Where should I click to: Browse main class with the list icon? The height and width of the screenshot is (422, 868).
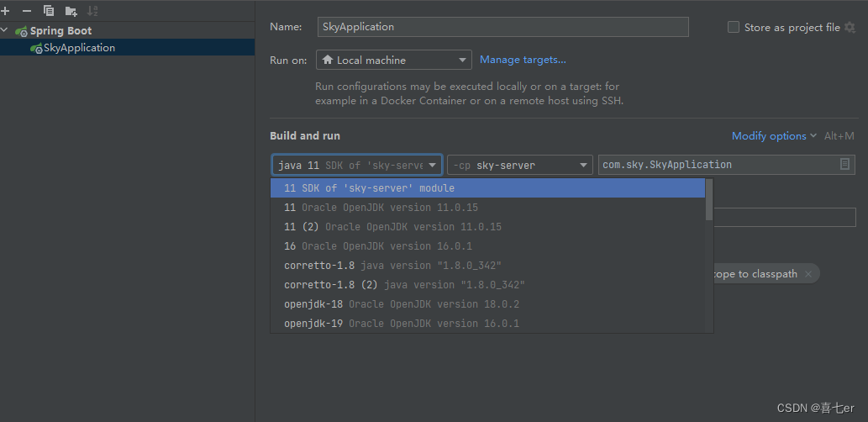[844, 164]
